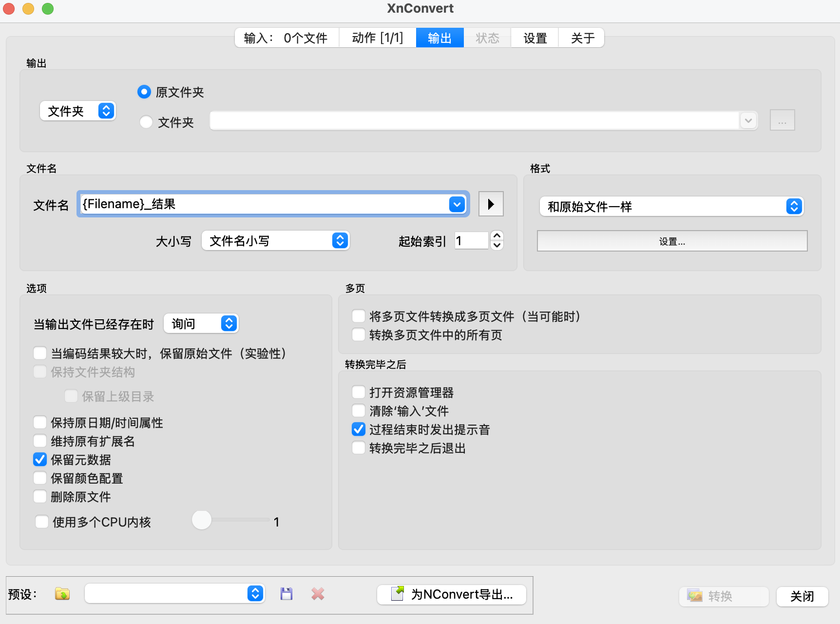
Task: Select the 输出 tab
Action: (x=439, y=38)
